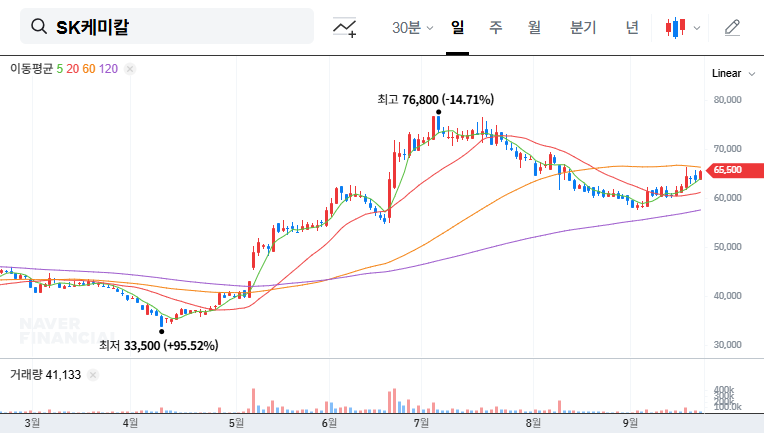
Task: Click the 5월 date axis label
Action: (x=236, y=423)
